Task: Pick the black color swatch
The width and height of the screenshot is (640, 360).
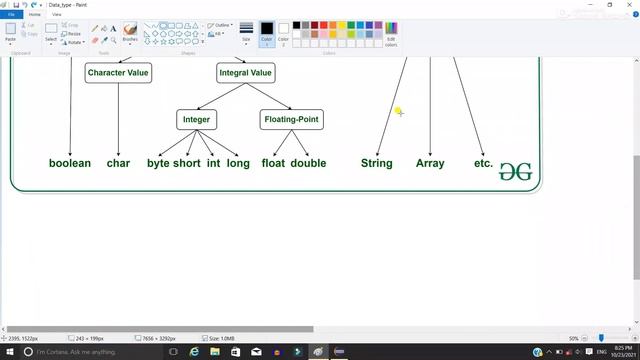Action: coord(297,25)
